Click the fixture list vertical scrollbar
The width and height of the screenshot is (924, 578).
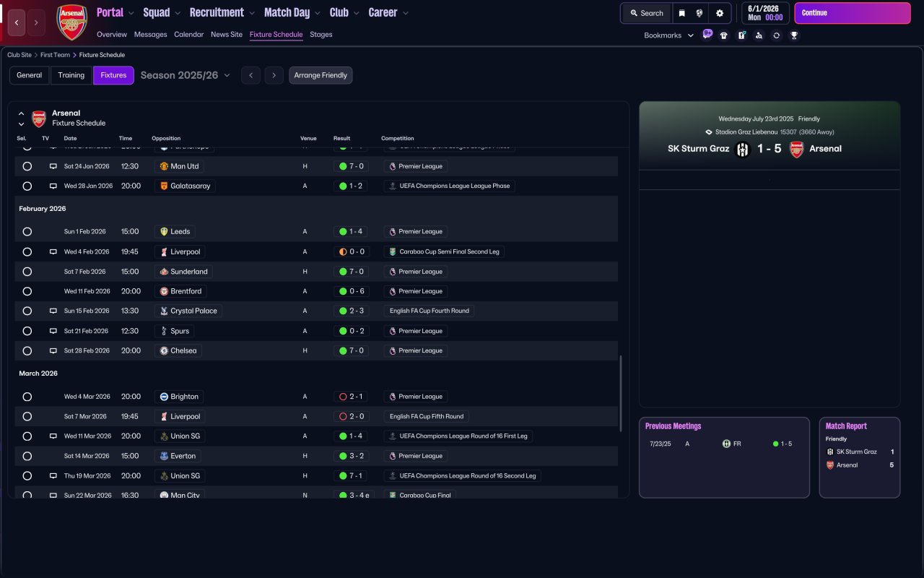click(620, 393)
